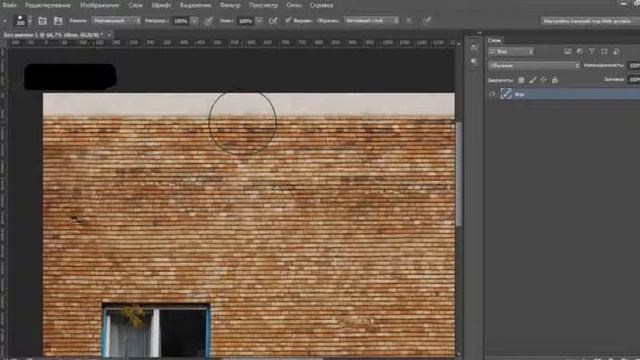Open the Режим blend mode dropdown in options bar
This screenshot has width=640, height=360.
tap(116, 20)
